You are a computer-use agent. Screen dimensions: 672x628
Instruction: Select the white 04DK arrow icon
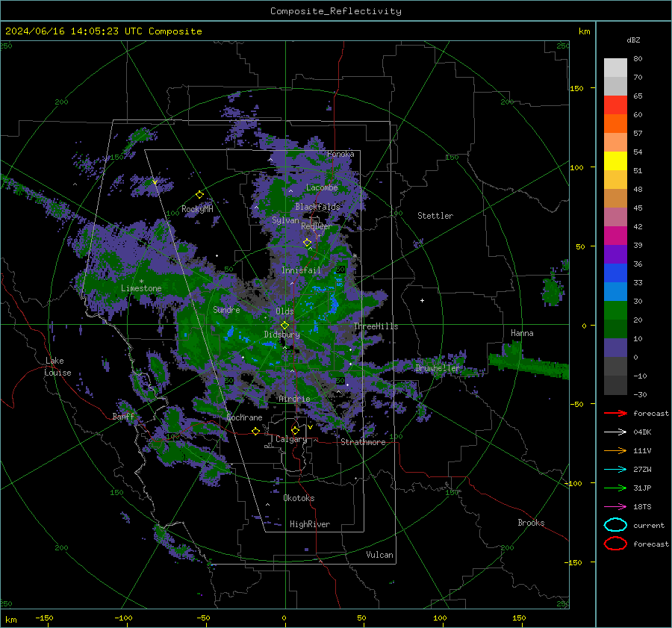point(615,432)
